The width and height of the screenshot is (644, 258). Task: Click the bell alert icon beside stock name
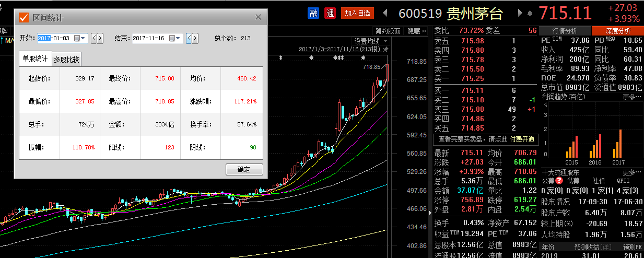tap(530, 14)
